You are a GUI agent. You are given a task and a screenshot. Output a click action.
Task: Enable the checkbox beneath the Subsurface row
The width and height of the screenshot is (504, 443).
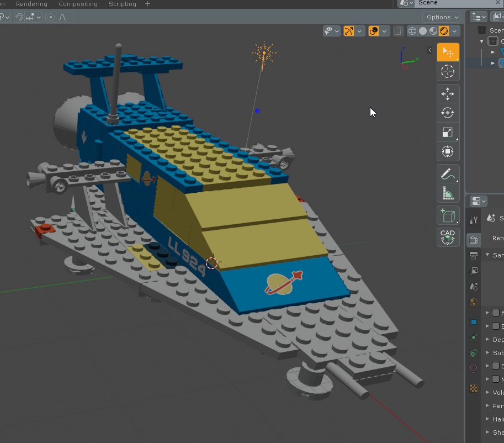pos(496,366)
